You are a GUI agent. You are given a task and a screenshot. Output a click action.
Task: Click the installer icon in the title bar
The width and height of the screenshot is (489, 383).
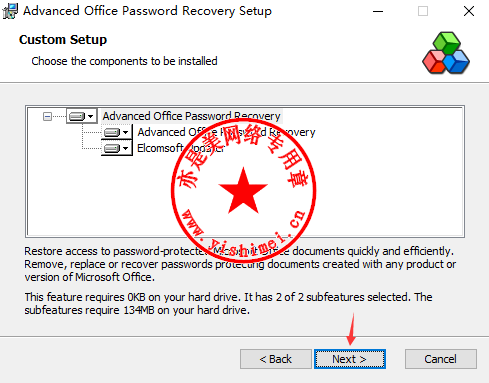click(10, 11)
